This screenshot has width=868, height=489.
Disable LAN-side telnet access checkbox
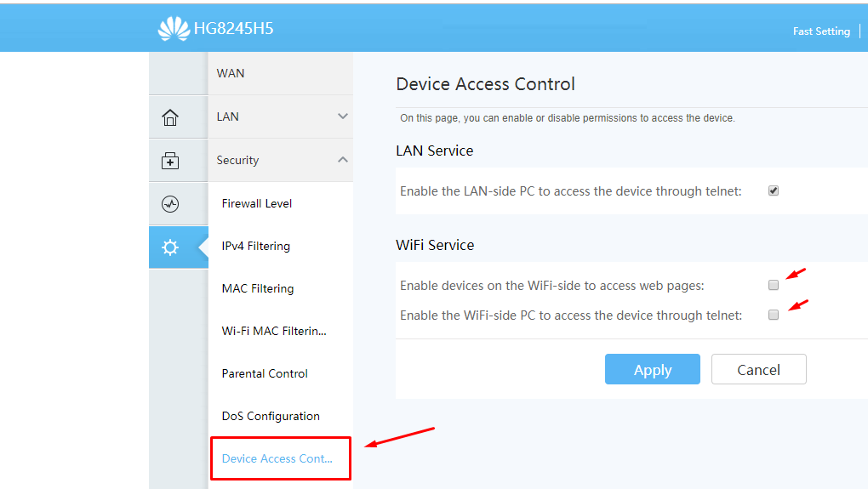774,190
